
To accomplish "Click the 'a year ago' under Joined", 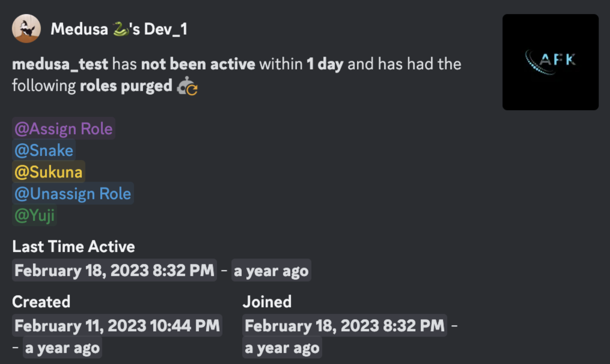I will coord(282,348).
